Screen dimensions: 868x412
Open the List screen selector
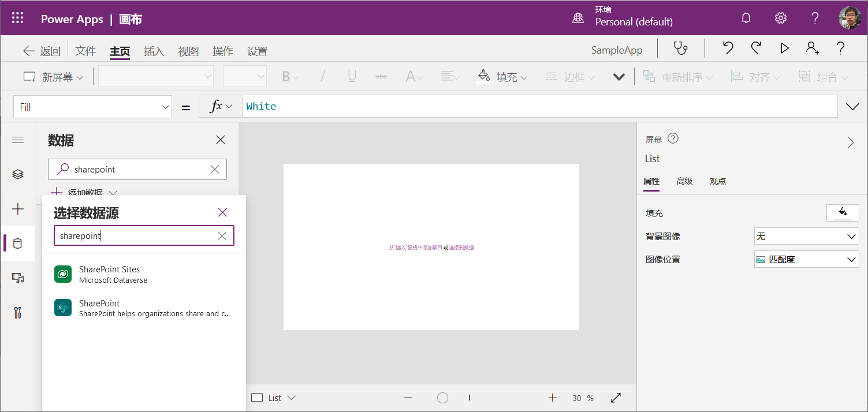click(x=274, y=398)
